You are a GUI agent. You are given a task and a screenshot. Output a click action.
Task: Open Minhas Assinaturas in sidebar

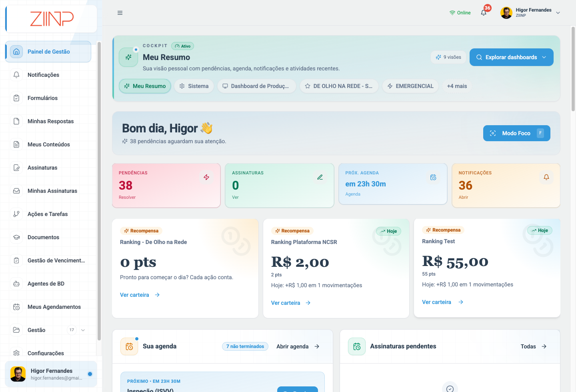tap(48, 191)
